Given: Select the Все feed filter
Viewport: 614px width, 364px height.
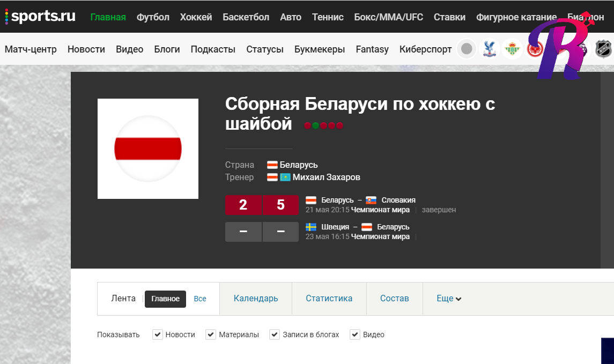Looking at the screenshot, I should tap(199, 299).
